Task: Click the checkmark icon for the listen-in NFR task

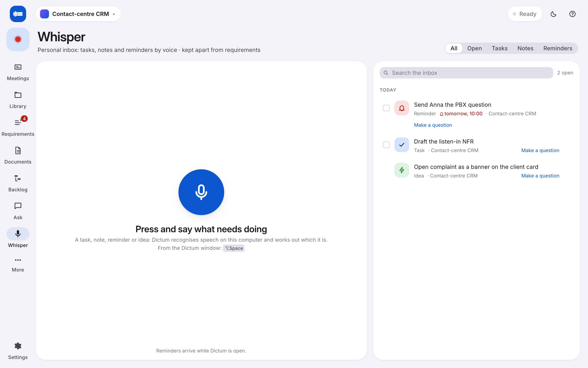Action: [x=402, y=145]
